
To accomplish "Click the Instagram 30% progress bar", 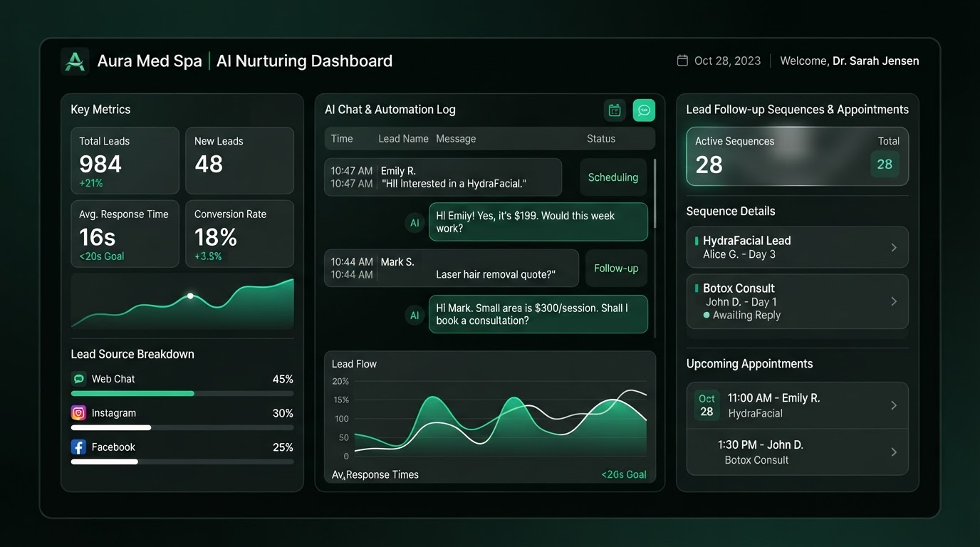I will [x=182, y=427].
